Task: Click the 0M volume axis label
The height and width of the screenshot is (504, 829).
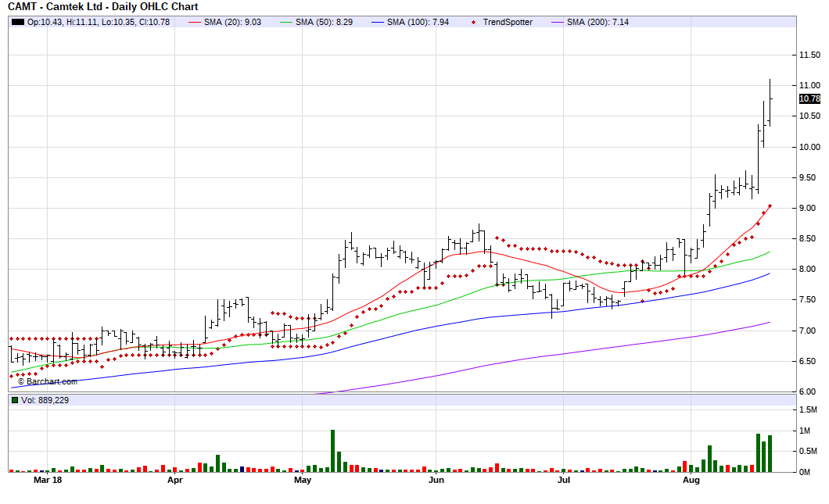Action: tap(805, 472)
